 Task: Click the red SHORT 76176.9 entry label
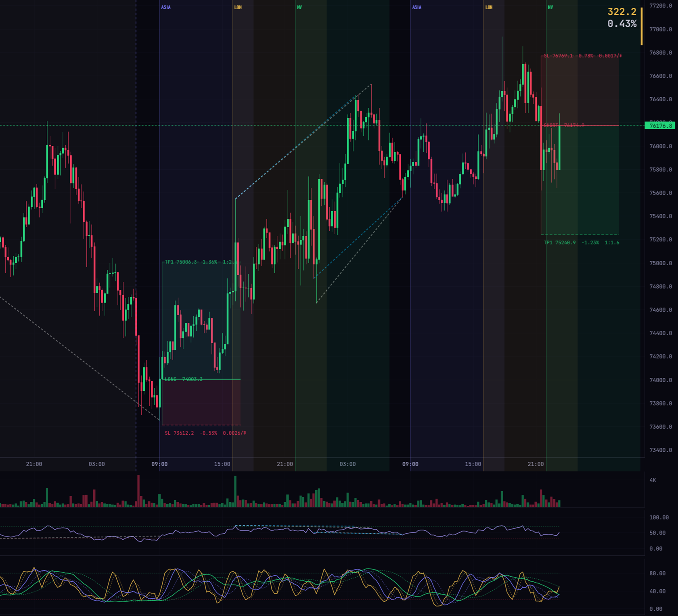(x=564, y=125)
